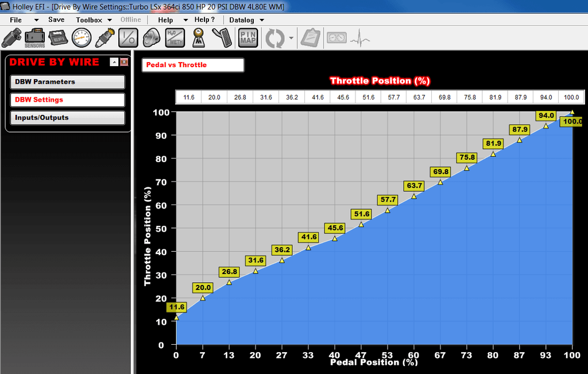Select the EFI module icon
The height and width of the screenshot is (374, 588).
(58, 38)
